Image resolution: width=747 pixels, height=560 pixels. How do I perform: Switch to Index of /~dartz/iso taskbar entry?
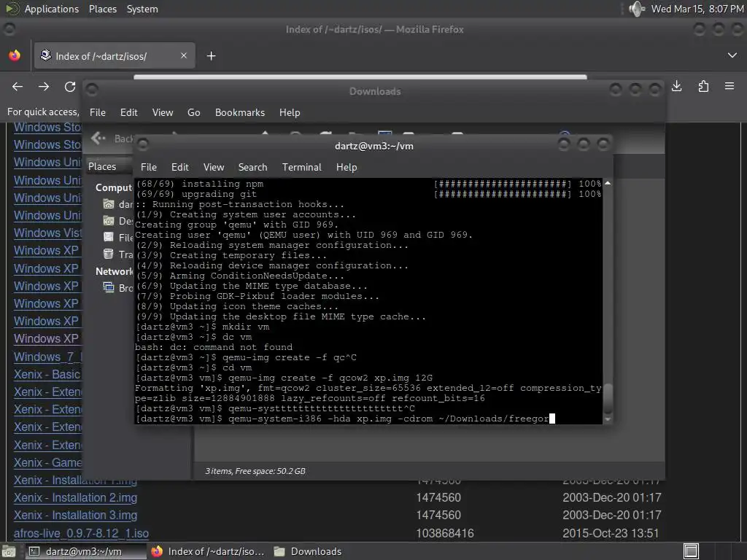pos(207,551)
